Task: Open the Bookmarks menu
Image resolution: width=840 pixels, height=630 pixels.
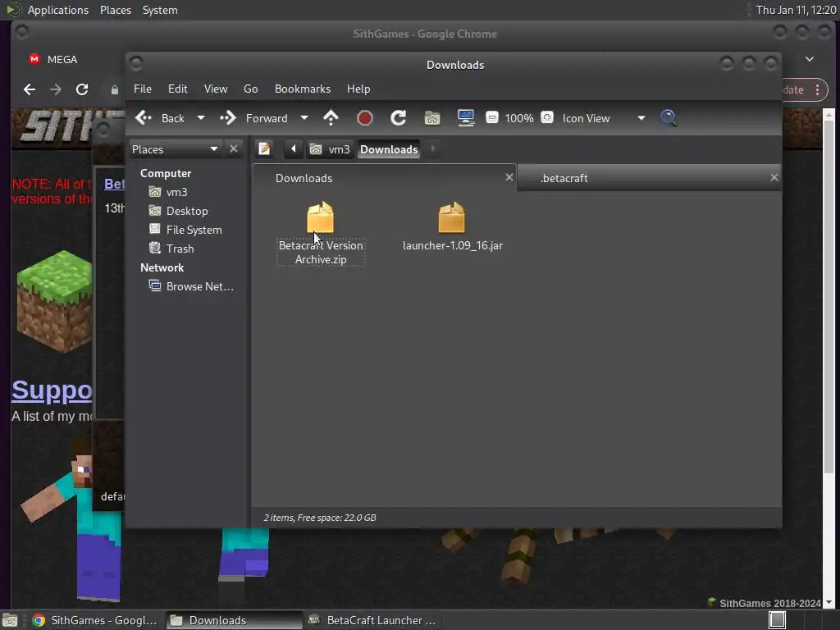Action: (x=303, y=89)
